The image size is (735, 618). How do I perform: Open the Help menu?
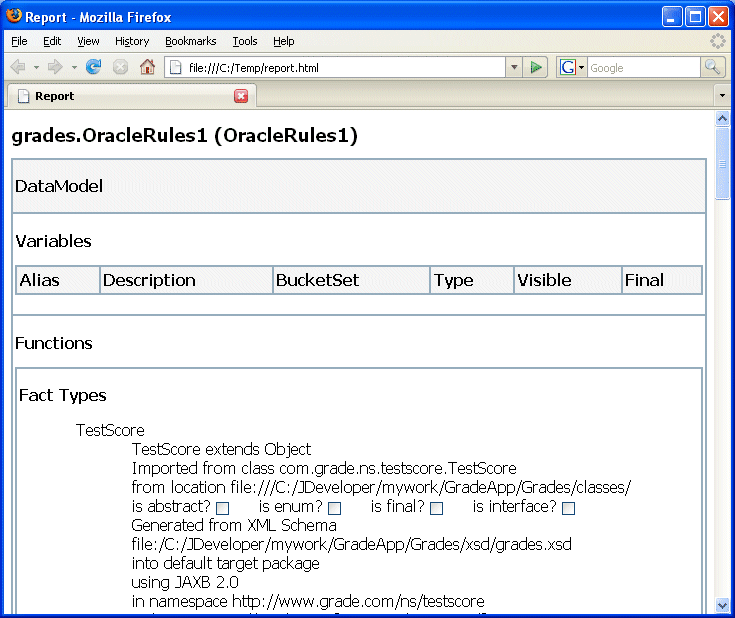pos(284,41)
